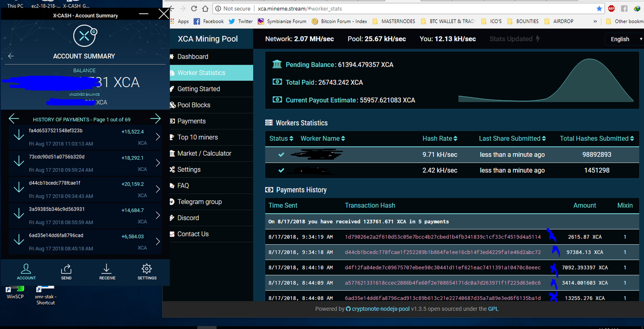Select Worker Statistics sidebar item
Image resolution: width=644 pixels, height=329 pixels.
(x=211, y=73)
